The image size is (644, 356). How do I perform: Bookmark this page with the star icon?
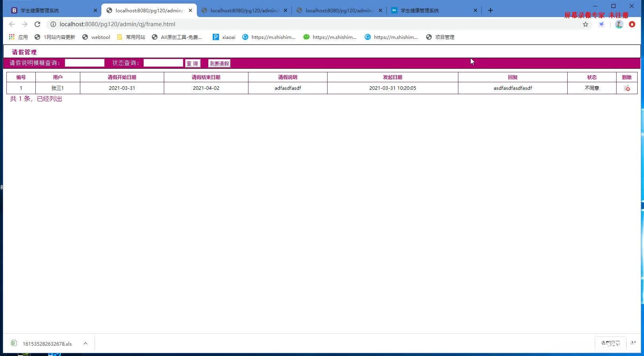click(586, 24)
